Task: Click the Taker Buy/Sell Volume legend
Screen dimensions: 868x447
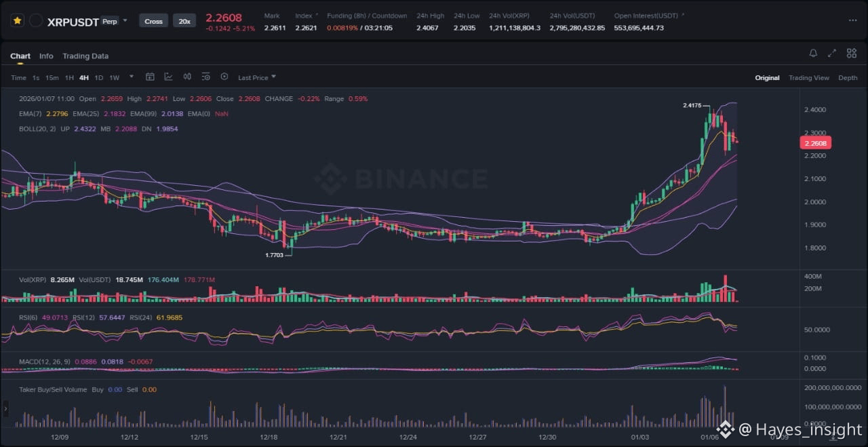Action: pos(53,390)
